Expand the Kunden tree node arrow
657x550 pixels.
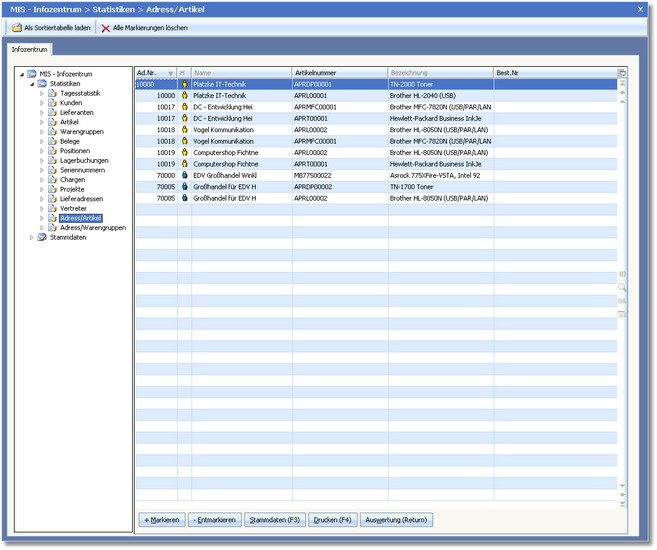42,103
